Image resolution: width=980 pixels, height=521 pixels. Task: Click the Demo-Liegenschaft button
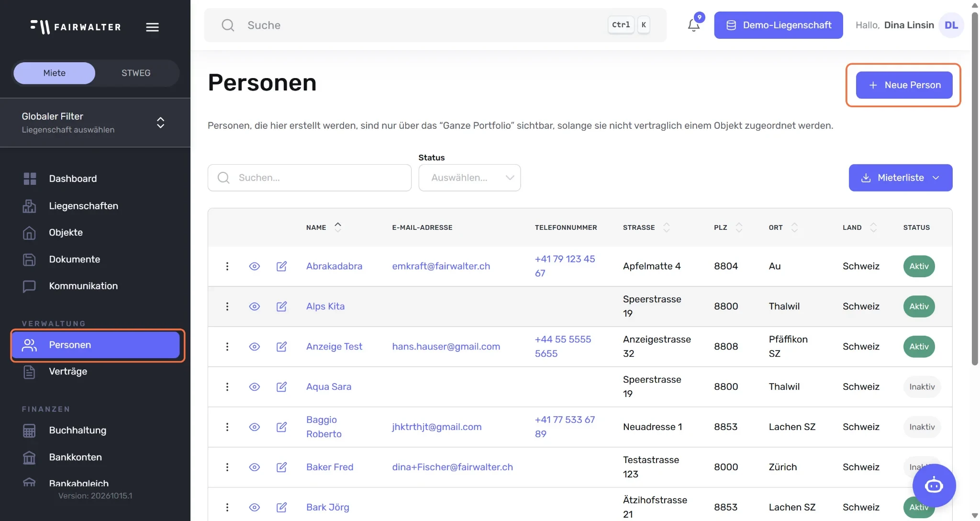(778, 25)
